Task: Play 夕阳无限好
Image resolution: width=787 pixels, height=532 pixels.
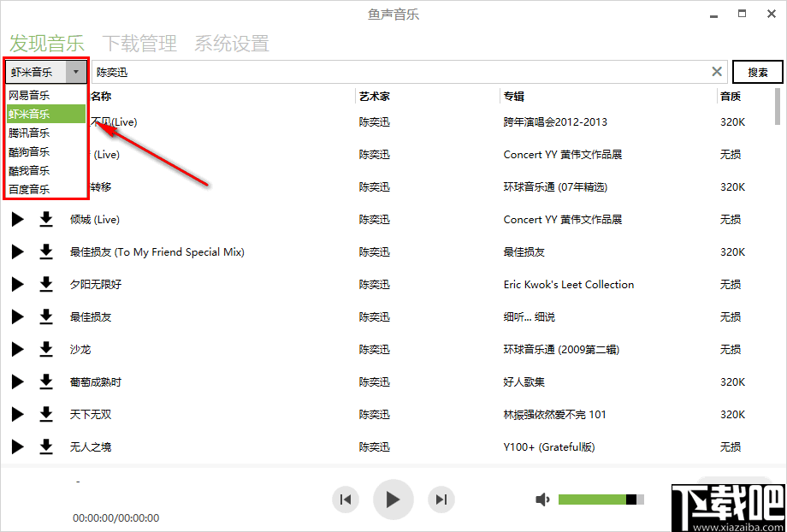Action: point(17,284)
